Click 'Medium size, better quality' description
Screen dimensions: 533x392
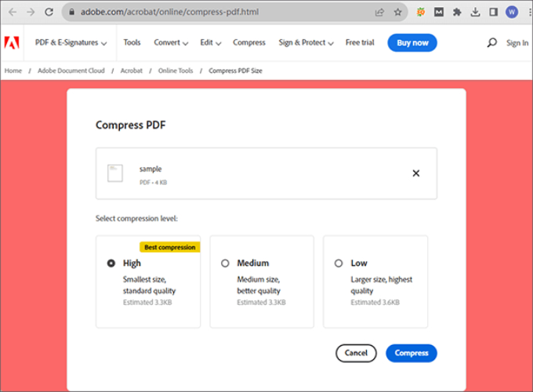(259, 285)
